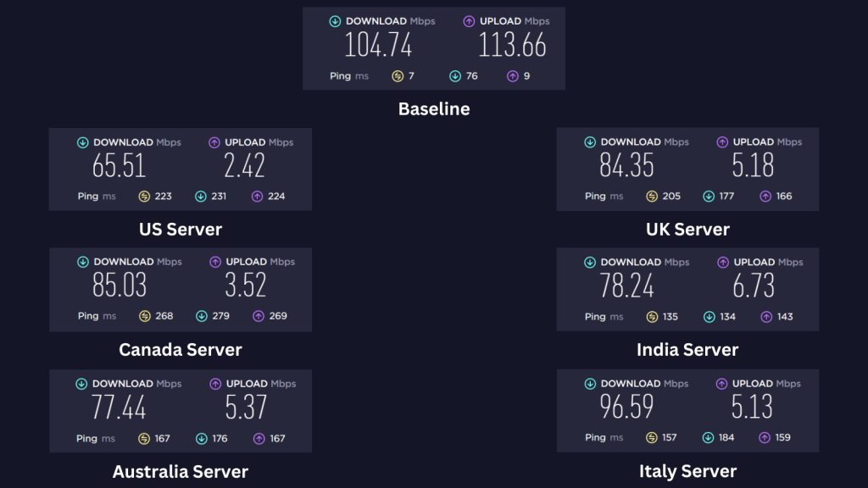Select the UK Server download value 84.35
The width and height of the screenshot is (868, 488).
tap(626, 165)
